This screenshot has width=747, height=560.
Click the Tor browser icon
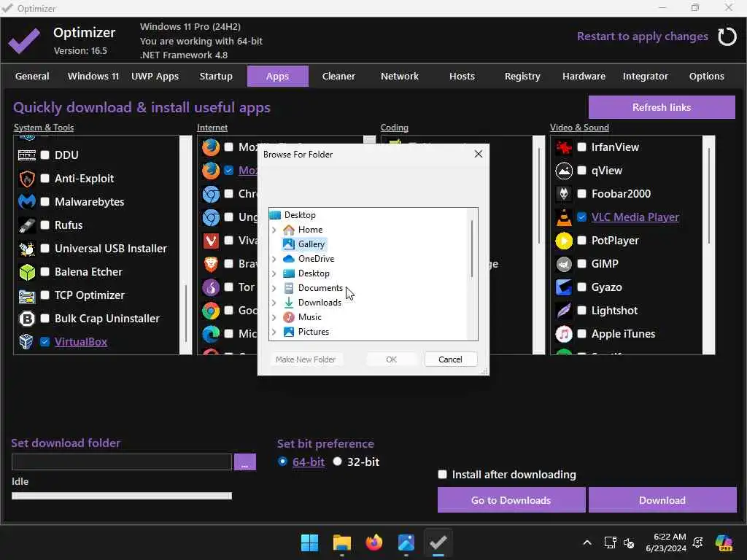click(211, 287)
